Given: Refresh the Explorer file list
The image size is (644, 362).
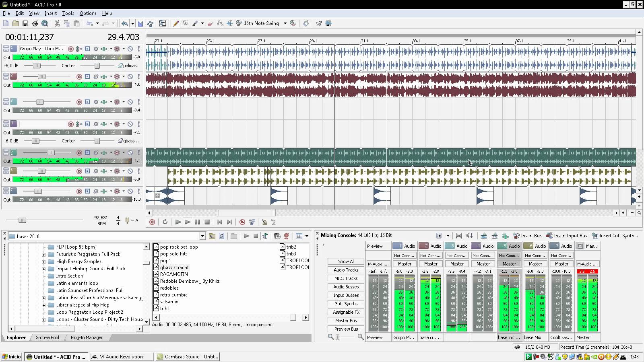Looking at the screenshot, I should 221,236.
